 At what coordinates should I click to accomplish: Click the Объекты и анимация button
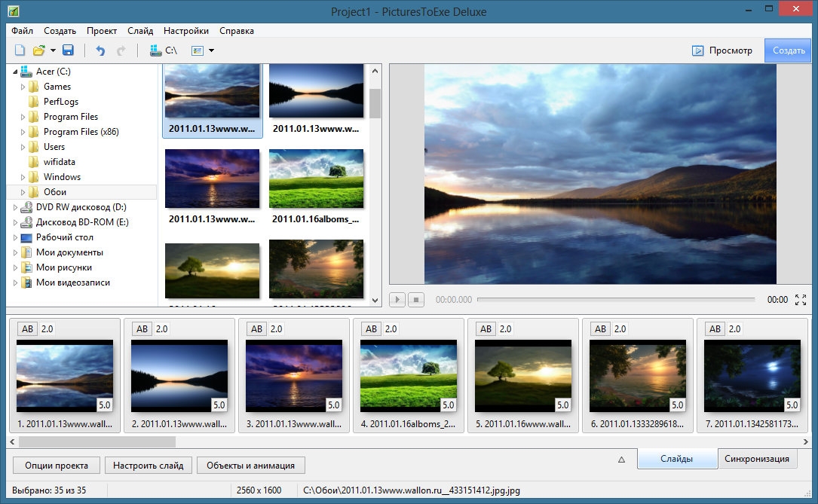coord(250,465)
